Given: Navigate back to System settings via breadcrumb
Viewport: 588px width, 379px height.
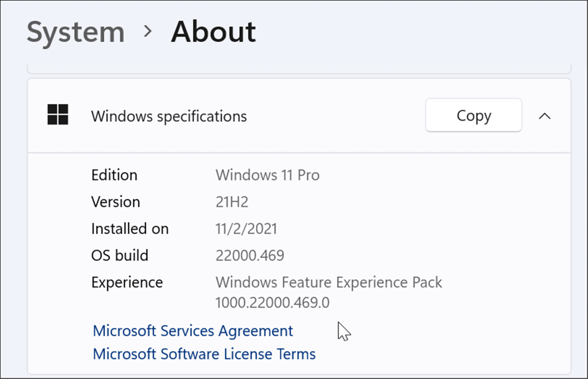Looking at the screenshot, I should tap(76, 32).
